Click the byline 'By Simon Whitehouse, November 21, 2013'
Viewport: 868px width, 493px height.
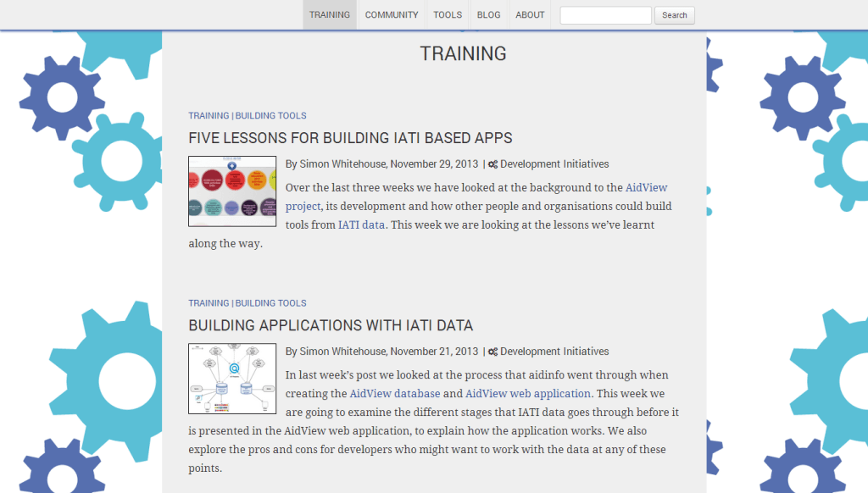tap(382, 352)
